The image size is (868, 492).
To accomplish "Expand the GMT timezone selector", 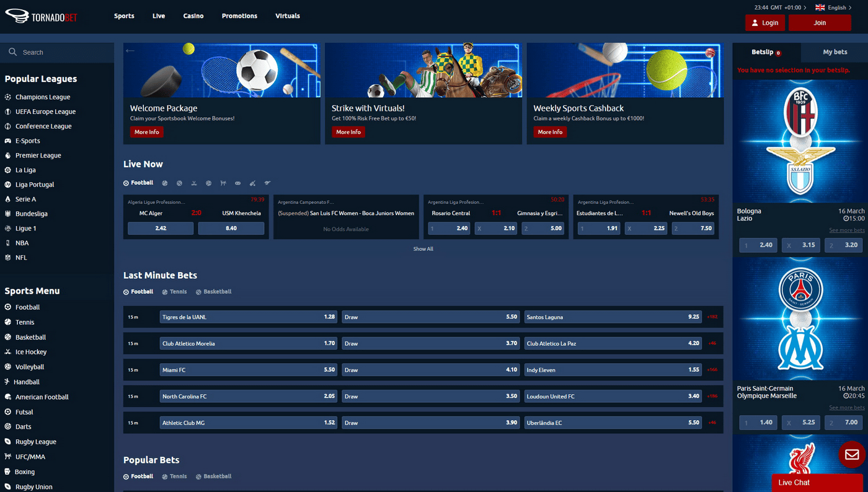I will [x=780, y=7].
